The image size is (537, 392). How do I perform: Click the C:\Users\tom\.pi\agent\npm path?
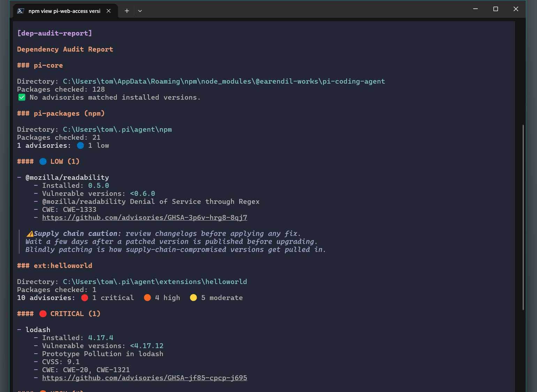[118, 129]
